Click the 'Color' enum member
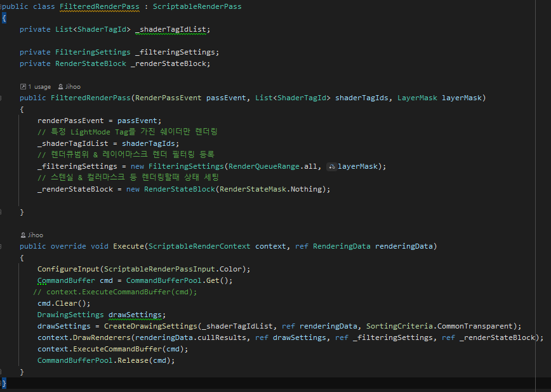 click(230, 269)
